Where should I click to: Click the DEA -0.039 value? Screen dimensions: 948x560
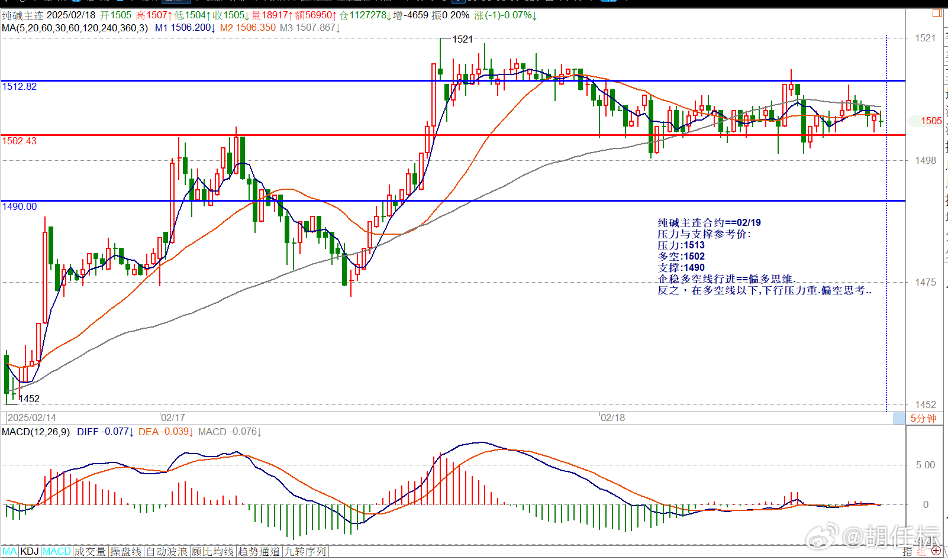tap(166, 432)
